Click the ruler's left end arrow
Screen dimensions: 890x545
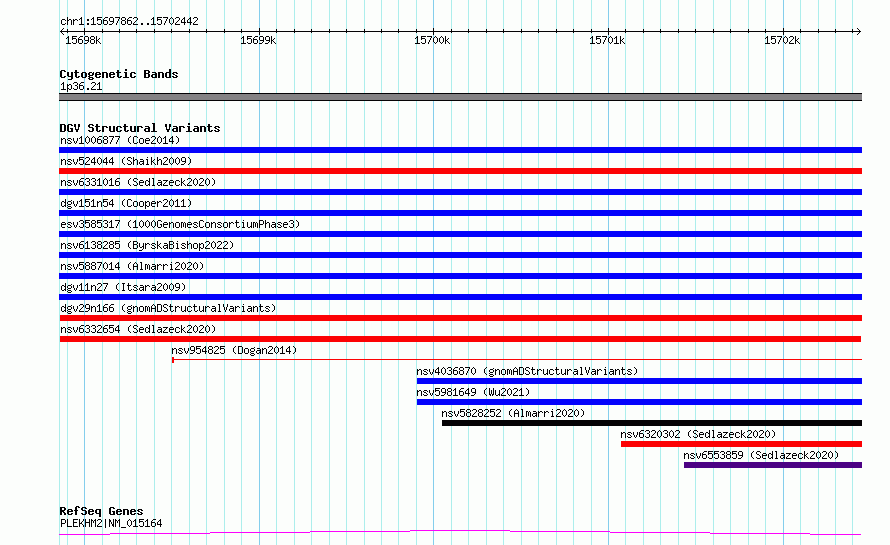tap(62, 31)
